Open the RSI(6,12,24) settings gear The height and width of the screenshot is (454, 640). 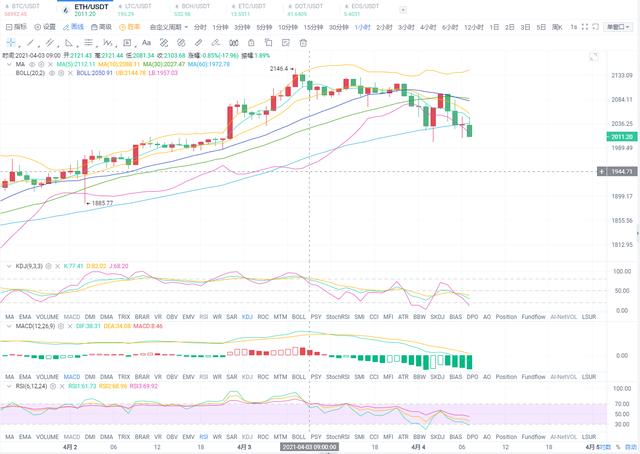[53, 386]
